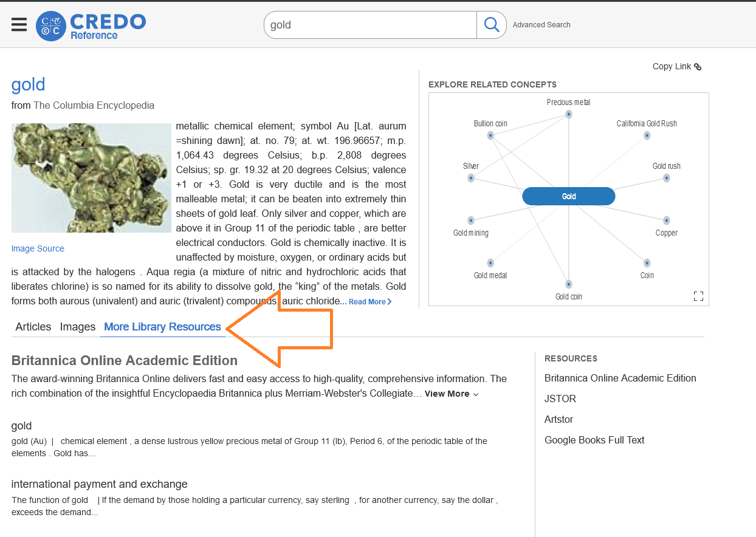Open the Britannica gold result

[x=22, y=426]
